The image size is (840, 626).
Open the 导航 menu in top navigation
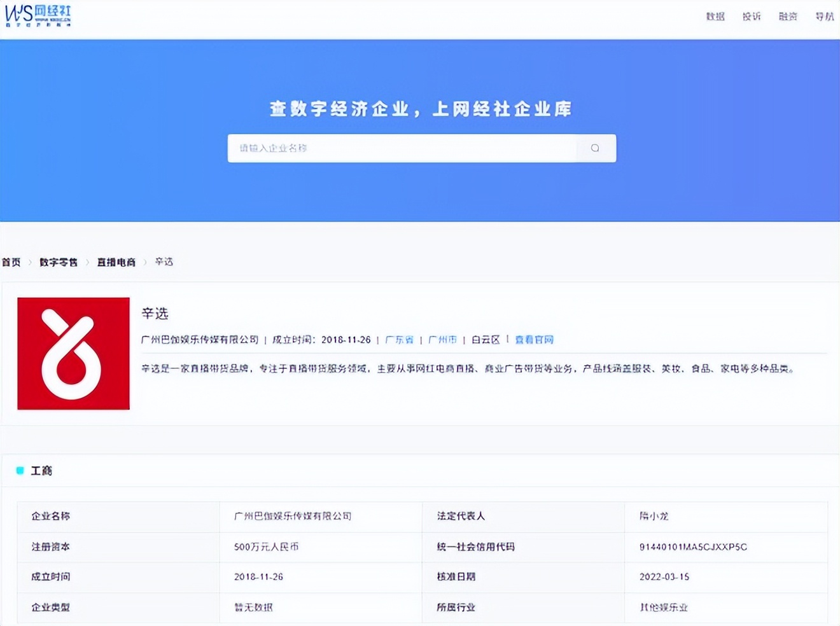pos(825,17)
